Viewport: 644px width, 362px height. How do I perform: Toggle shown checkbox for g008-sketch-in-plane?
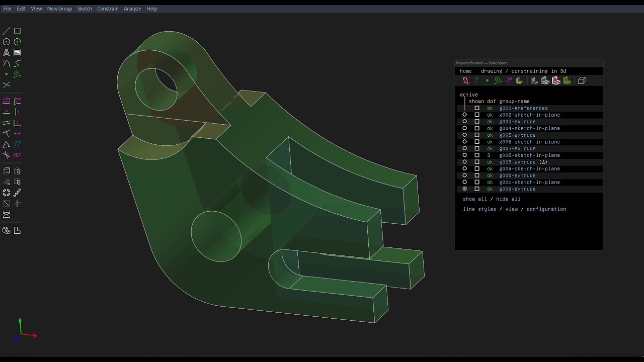[477, 155]
